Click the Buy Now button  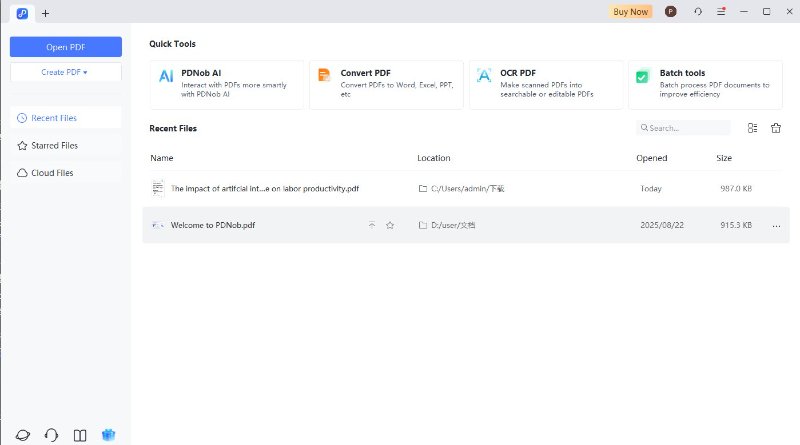click(630, 12)
